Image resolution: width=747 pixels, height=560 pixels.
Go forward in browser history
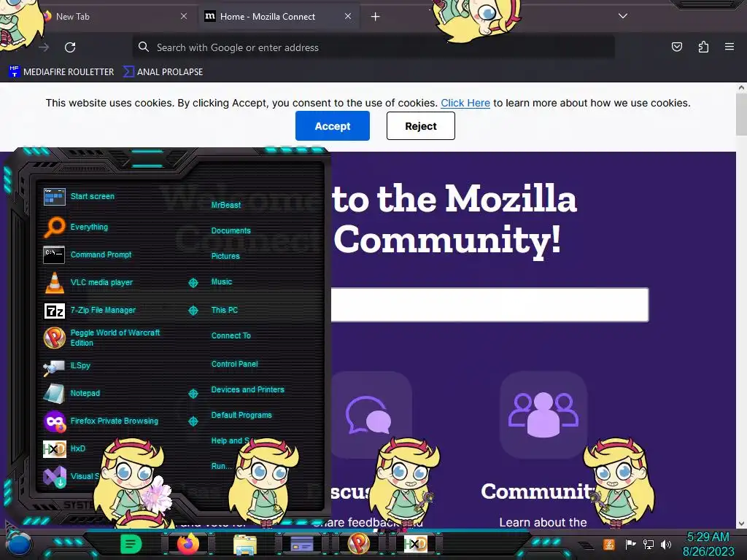44,47
